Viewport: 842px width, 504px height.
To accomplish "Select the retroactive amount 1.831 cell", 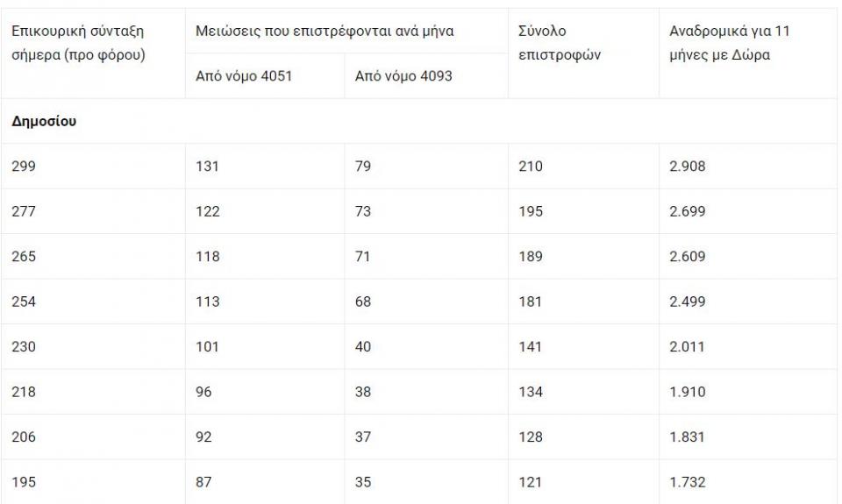I will pyautogui.click(x=688, y=437).
